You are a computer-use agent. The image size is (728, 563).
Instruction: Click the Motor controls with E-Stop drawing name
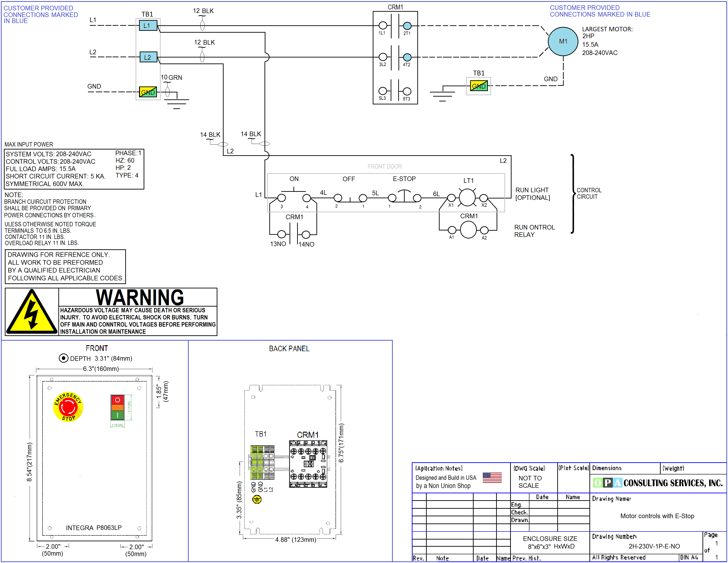(657, 516)
